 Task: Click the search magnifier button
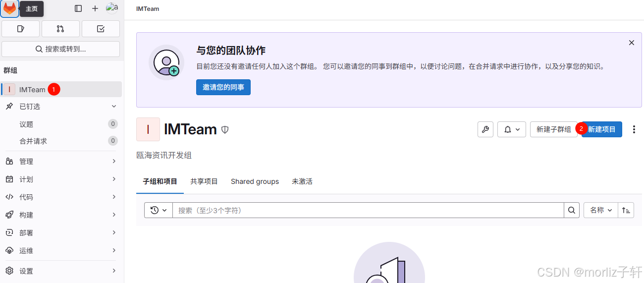click(572, 210)
